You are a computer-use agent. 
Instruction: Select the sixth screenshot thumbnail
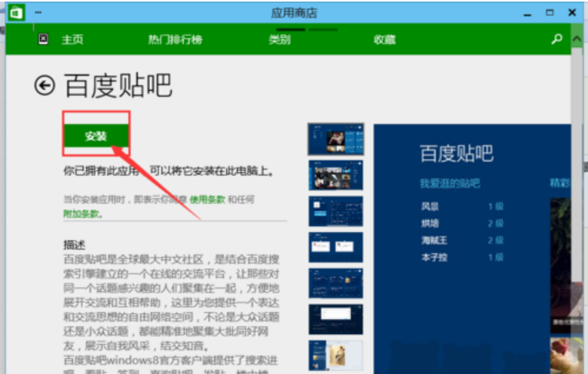[336, 319]
